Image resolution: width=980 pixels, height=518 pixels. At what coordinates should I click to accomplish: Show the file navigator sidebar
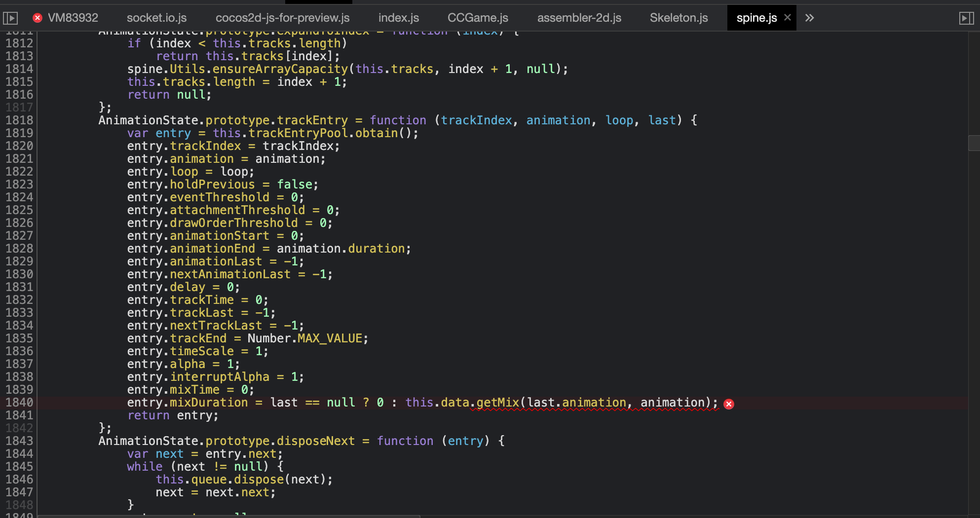pyautogui.click(x=10, y=18)
